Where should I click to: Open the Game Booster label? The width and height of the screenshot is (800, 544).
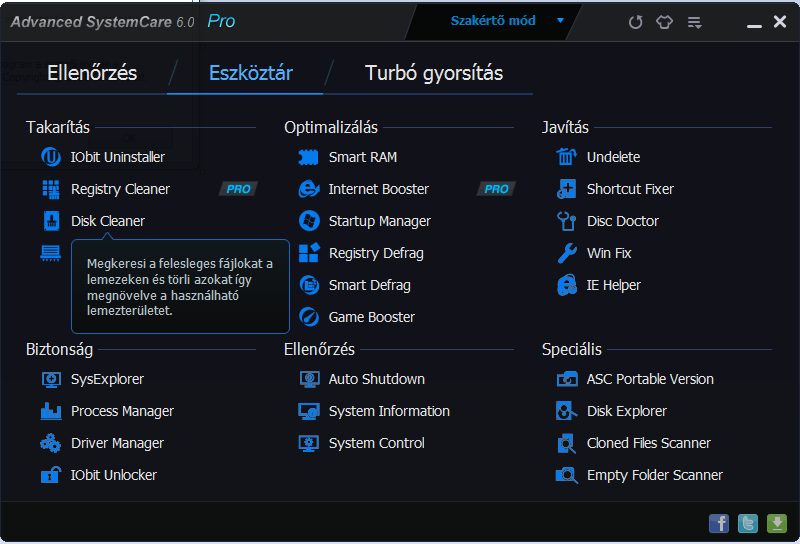371,317
